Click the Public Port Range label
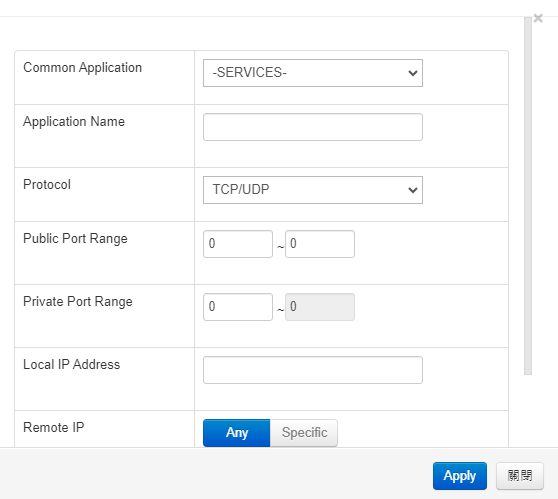558x499 pixels. tap(75, 238)
